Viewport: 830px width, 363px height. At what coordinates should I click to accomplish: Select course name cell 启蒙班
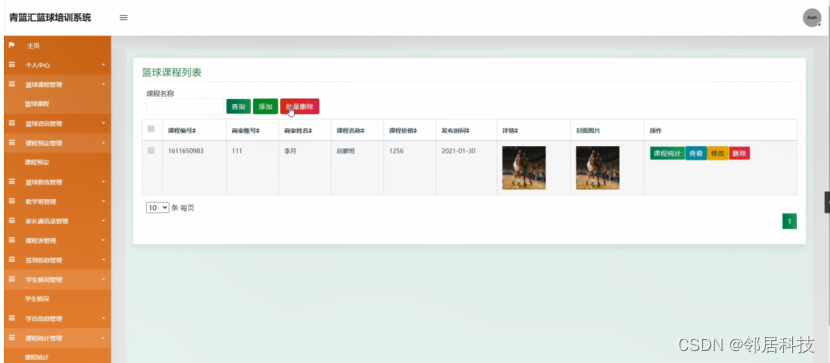coord(345,151)
